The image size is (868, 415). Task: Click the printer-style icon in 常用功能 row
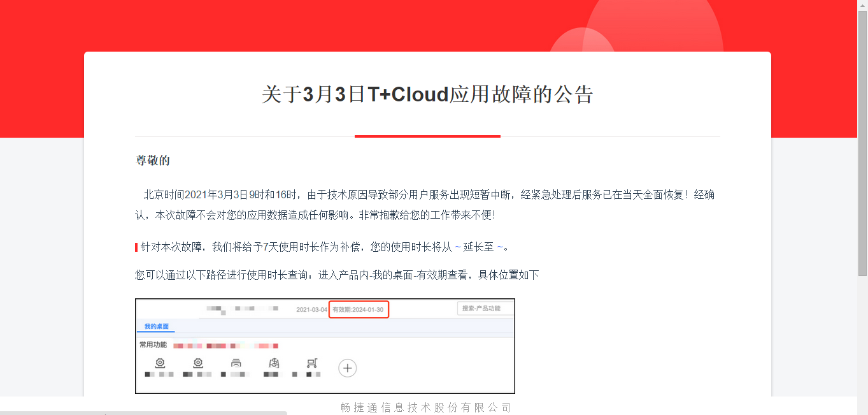click(236, 363)
